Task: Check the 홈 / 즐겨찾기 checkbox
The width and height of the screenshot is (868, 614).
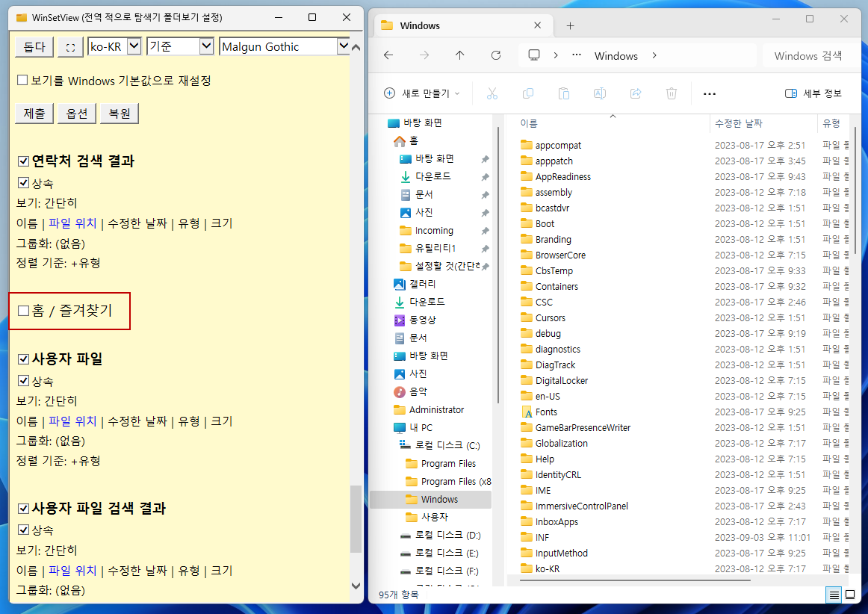Action: click(23, 311)
